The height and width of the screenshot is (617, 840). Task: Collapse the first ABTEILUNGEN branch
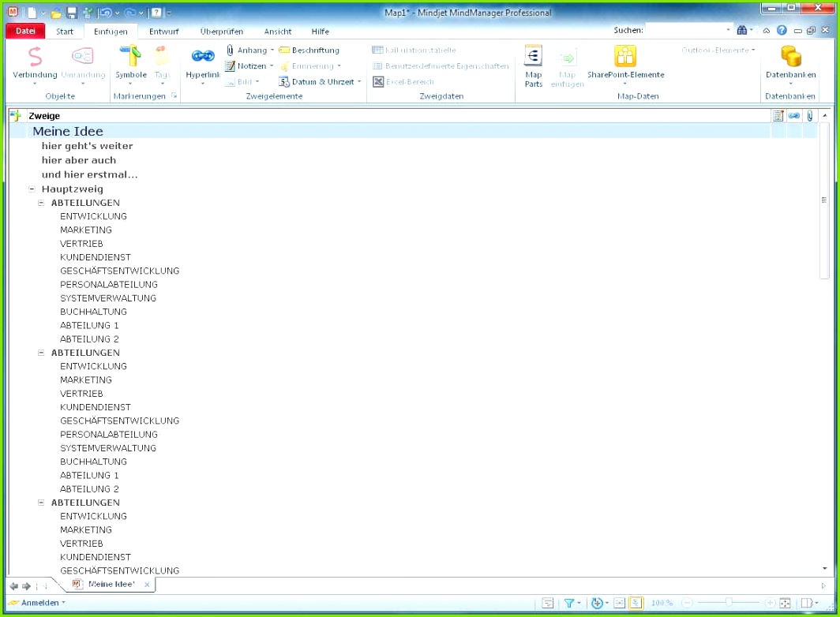[41, 203]
